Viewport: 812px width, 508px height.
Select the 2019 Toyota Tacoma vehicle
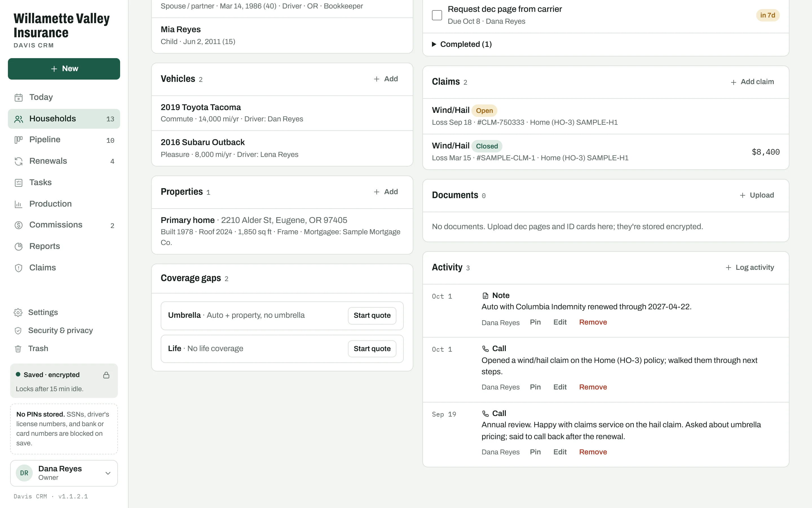click(x=282, y=113)
